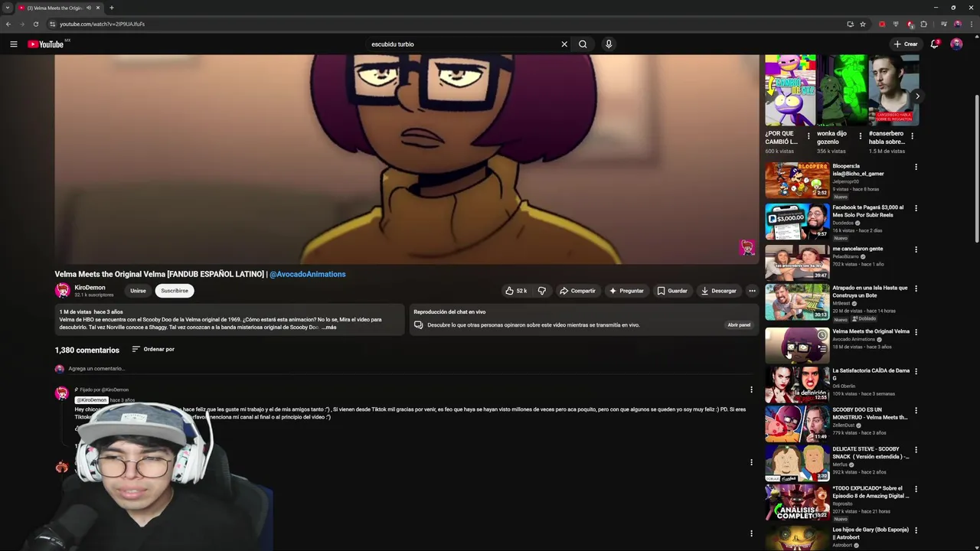
Task: Open wonka dijo gozenlo short
Action: coord(841,90)
